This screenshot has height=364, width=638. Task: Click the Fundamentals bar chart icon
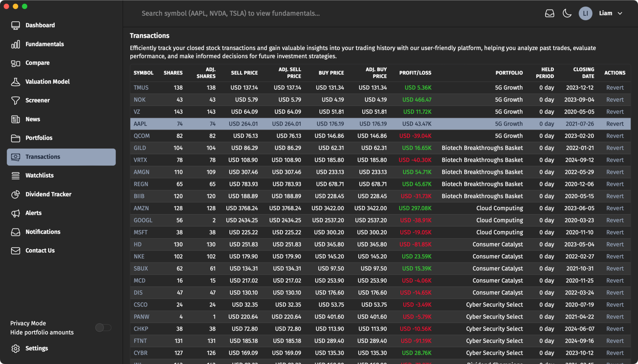[x=15, y=44]
